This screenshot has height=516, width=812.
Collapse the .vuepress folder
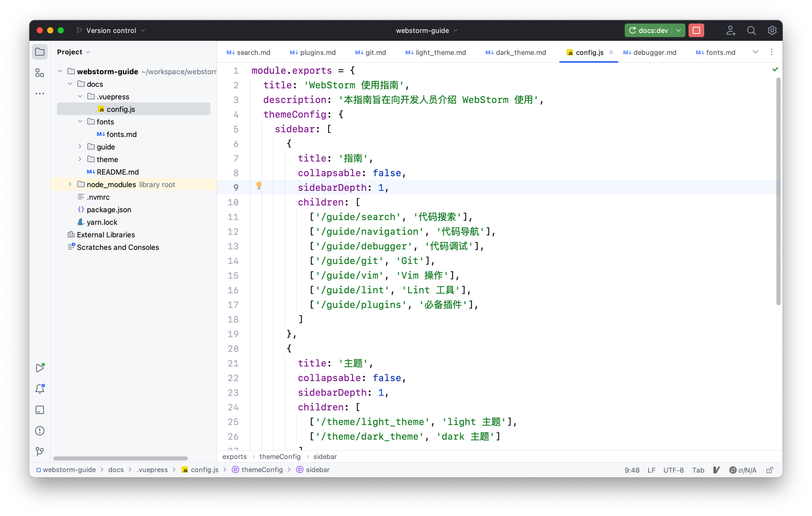click(80, 96)
